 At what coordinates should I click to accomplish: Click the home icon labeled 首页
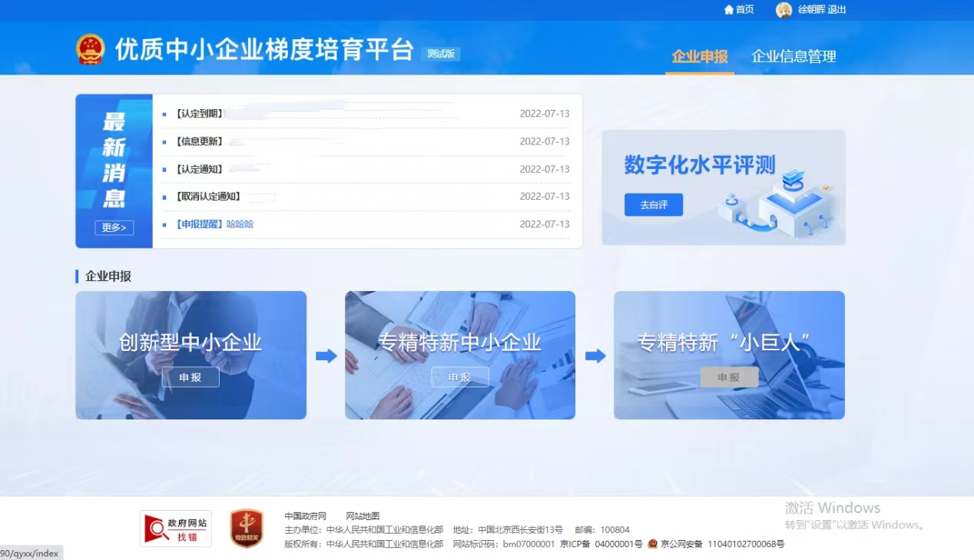pos(729,10)
